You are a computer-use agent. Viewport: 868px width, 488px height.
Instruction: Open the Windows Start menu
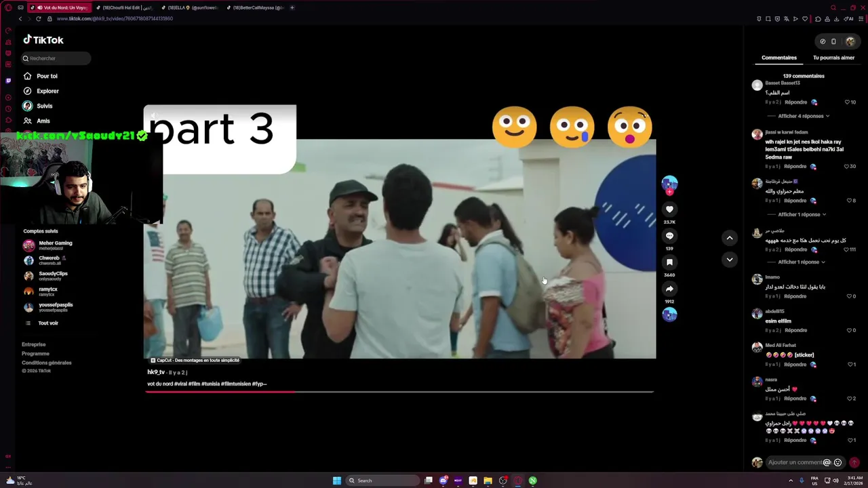(337, 481)
